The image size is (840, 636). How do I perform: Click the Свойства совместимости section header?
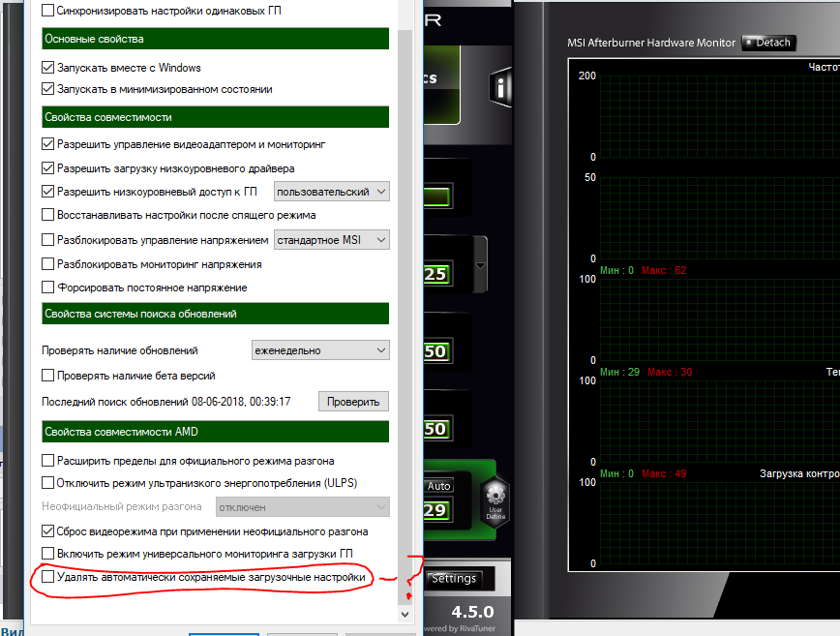click(x=216, y=117)
